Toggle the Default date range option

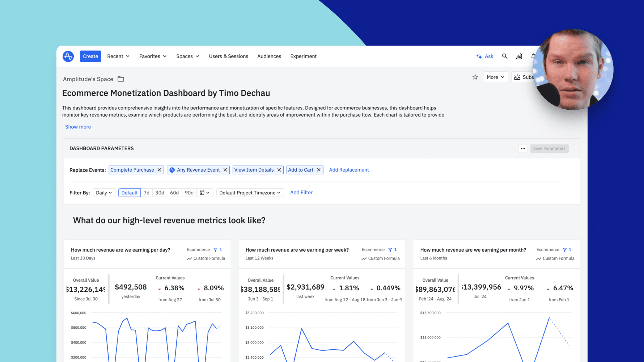pyautogui.click(x=129, y=193)
